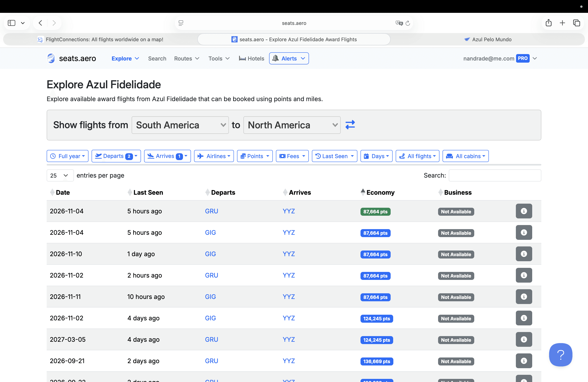Open the help chat bubble
Viewport: 588px width, 382px height.
561,355
